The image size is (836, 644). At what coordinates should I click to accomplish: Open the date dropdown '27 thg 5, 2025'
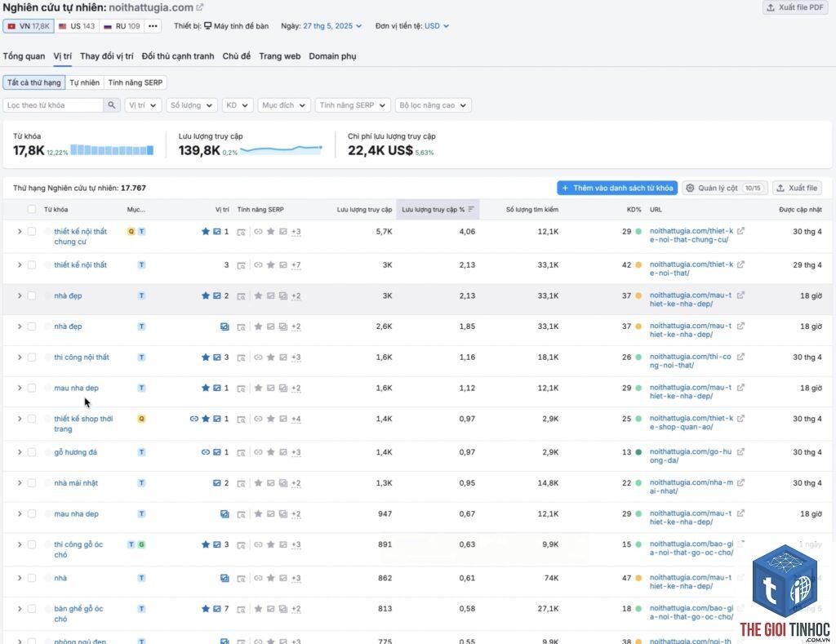coord(332,26)
